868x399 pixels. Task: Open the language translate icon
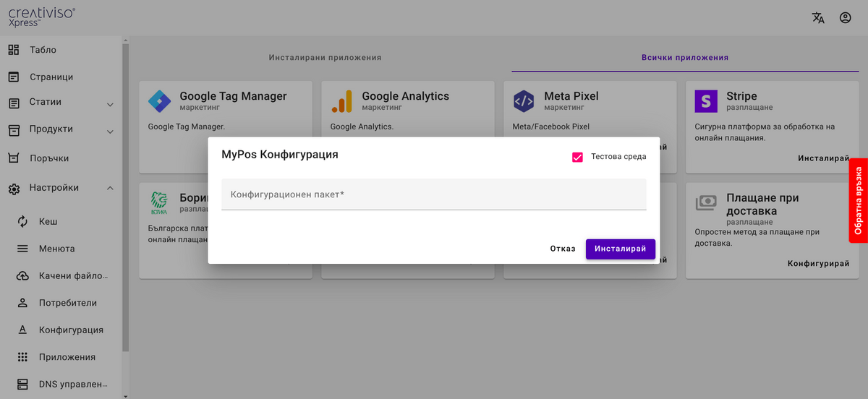tap(818, 18)
